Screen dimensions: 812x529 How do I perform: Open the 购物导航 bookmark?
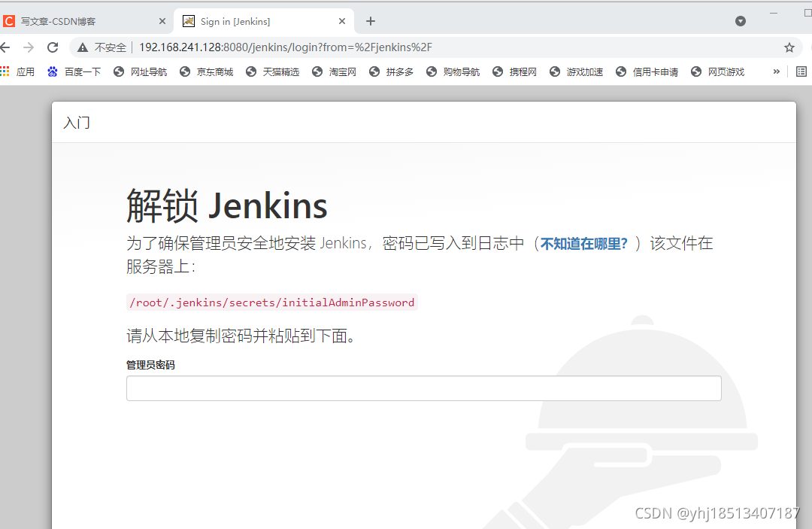[453, 72]
